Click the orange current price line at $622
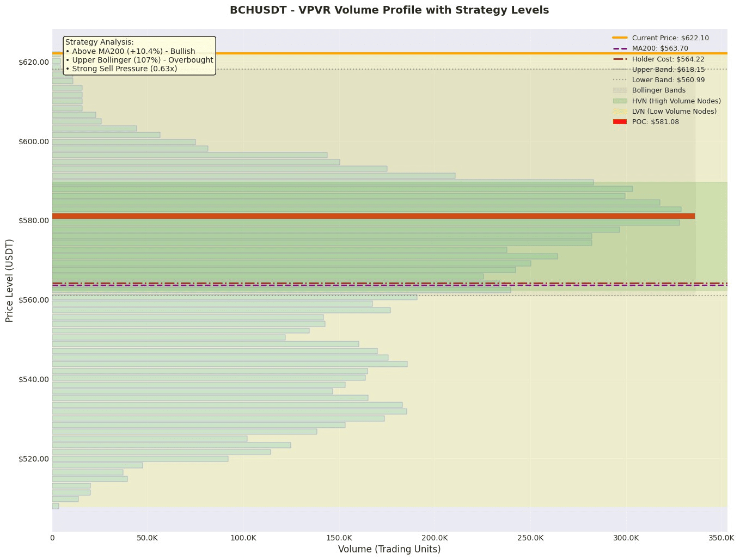This screenshot has height=560, width=740. point(389,53)
